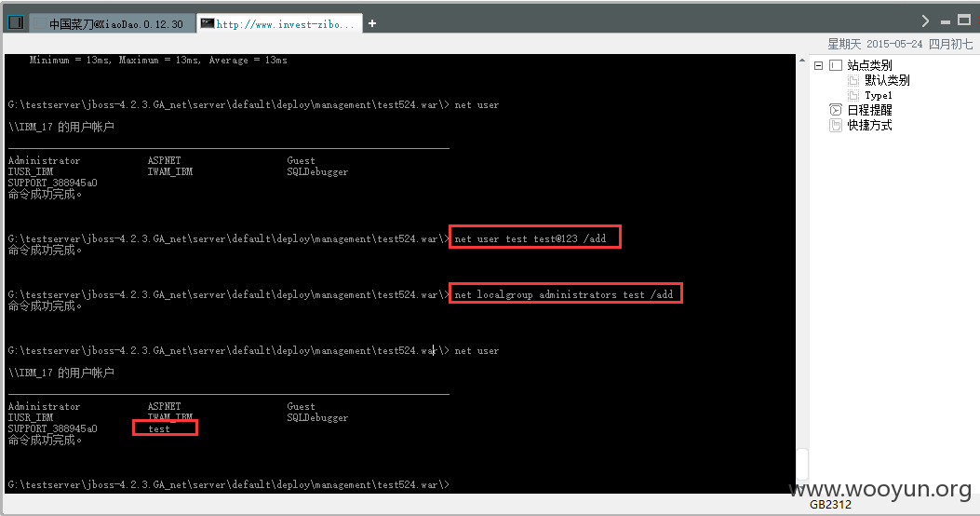
Task: Open 快捷方式 shortcuts entry
Action: [x=869, y=125]
